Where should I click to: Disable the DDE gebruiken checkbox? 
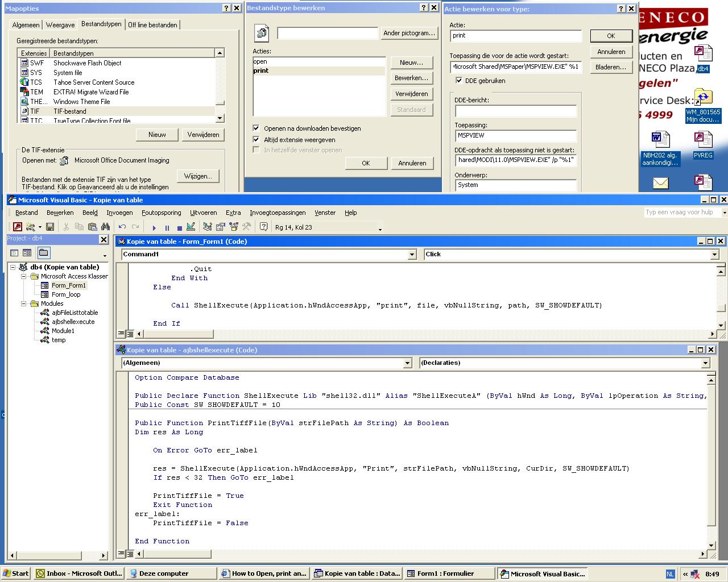459,81
